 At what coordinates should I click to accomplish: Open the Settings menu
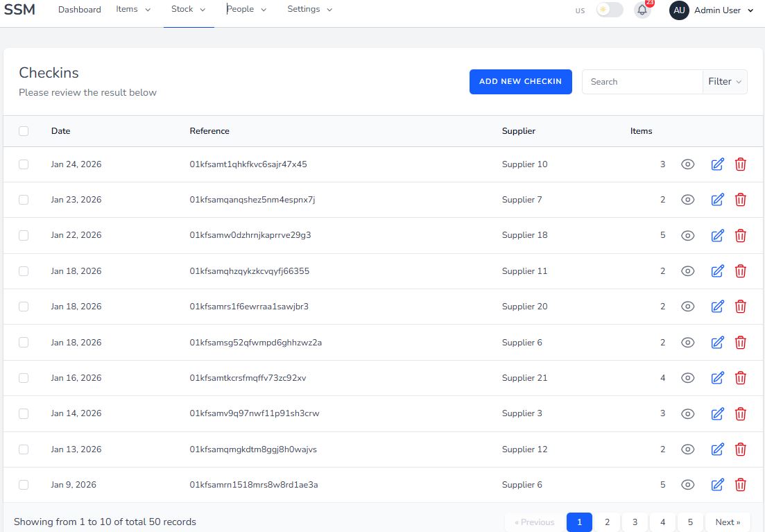pyautogui.click(x=309, y=10)
